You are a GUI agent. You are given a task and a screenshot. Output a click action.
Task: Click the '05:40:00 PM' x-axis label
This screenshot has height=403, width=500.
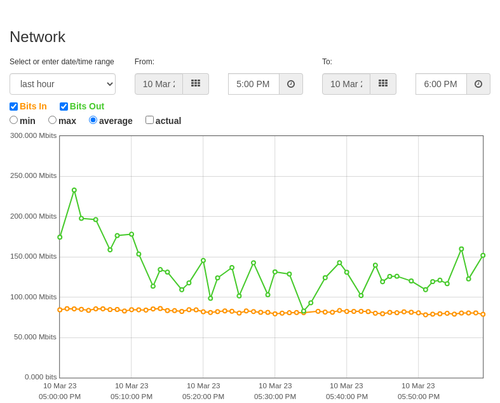point(347,397)
